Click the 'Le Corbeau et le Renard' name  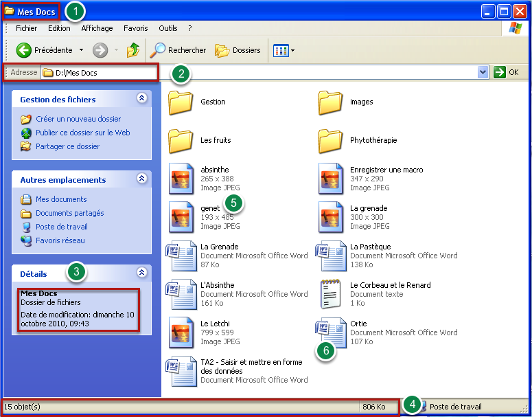[391, 285]
